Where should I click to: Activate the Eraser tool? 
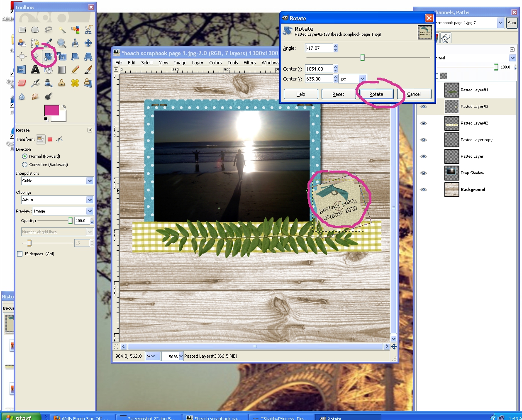point(22,83)
